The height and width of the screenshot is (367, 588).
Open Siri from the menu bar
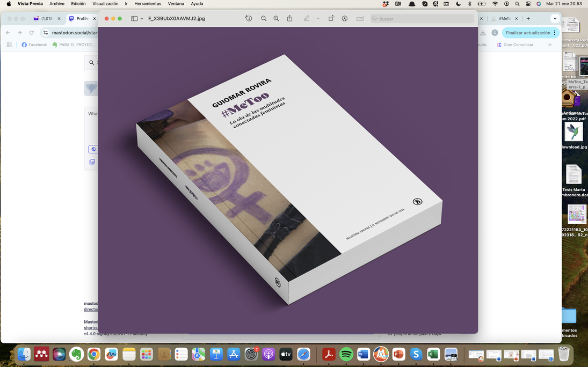pyautogui.click(x=539, y=4)
